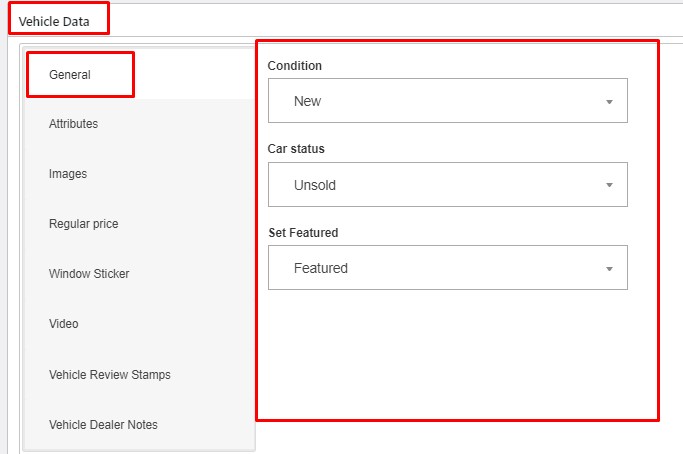Open the Condition dropdown

[447, 101]
